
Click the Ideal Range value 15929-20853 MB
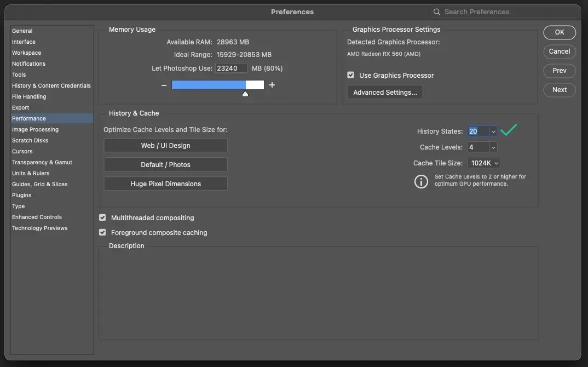pyautogui.click(x=244, y=55)
